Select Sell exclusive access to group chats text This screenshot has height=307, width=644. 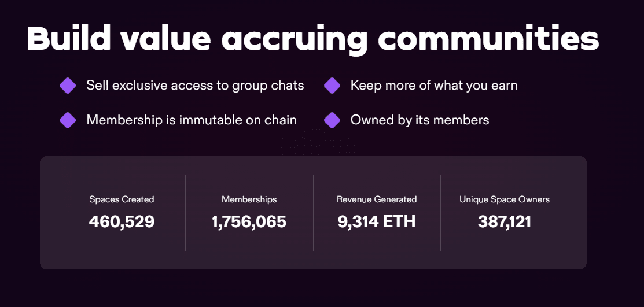click(195, 86)
